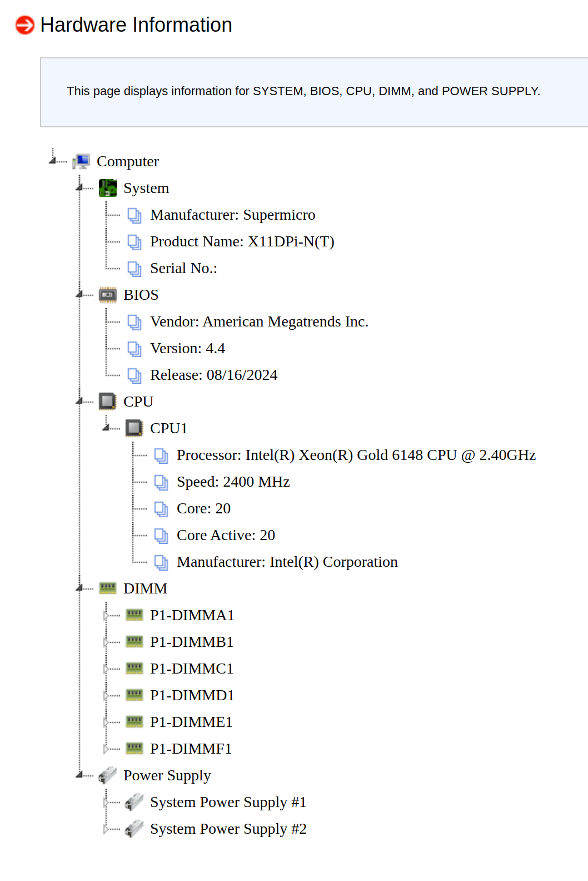Click the text Speed: 2400 MHz
The image size is (588, 881).
[x=233, y=482]
